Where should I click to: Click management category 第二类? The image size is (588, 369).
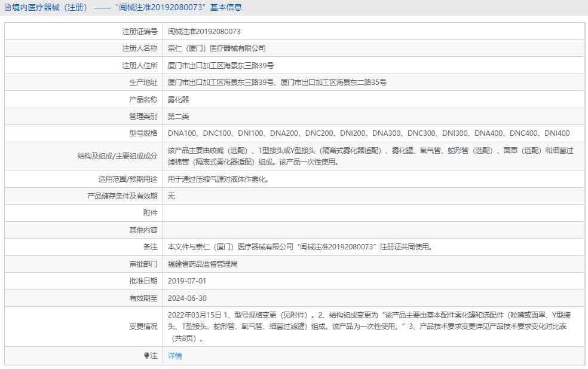click(178, 117)
